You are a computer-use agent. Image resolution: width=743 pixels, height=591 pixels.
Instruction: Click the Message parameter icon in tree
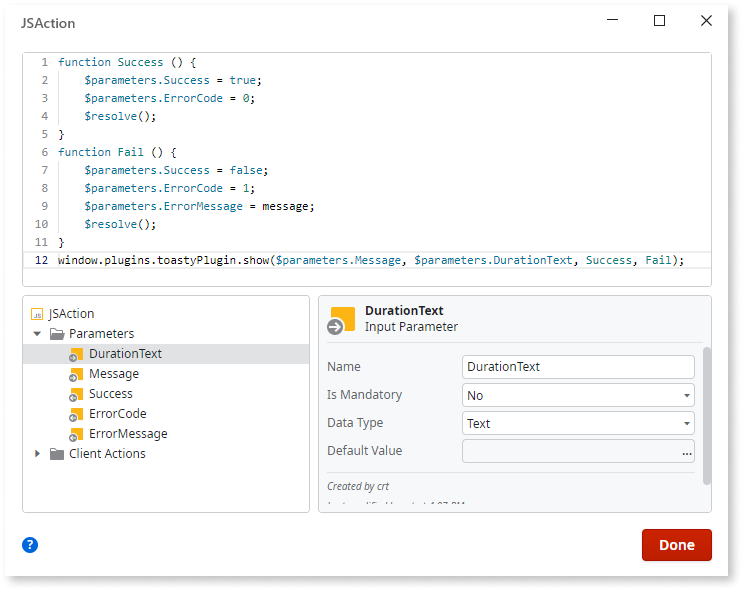[76, 374]
